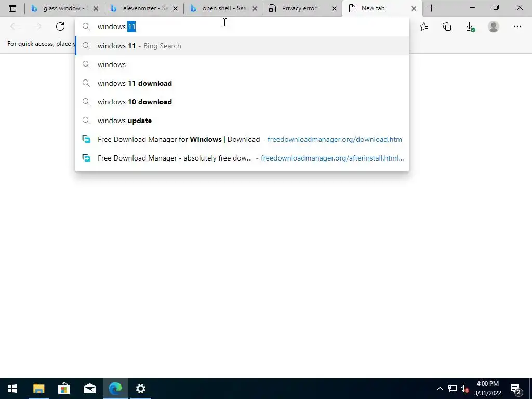
Task: Open the Settings and more ellipsis menu
Action: (517, 26)
